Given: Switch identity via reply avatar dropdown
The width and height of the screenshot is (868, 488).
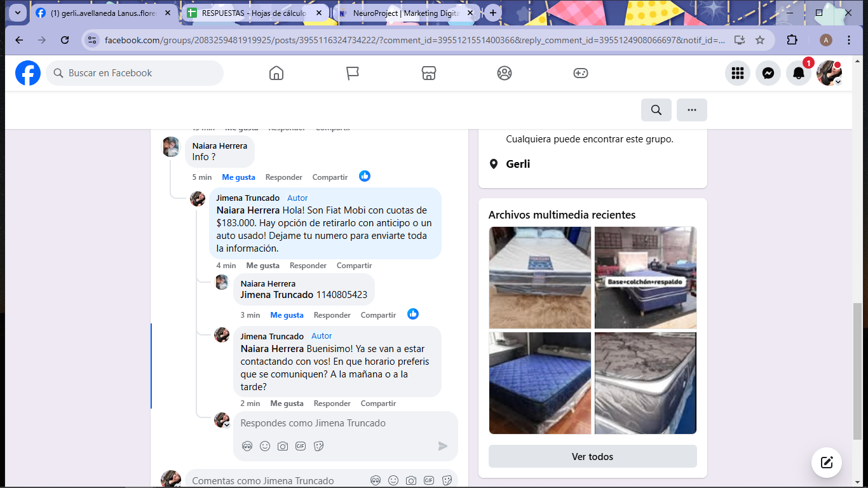Looking at the screenshot, I should click(x=222, y=421).
